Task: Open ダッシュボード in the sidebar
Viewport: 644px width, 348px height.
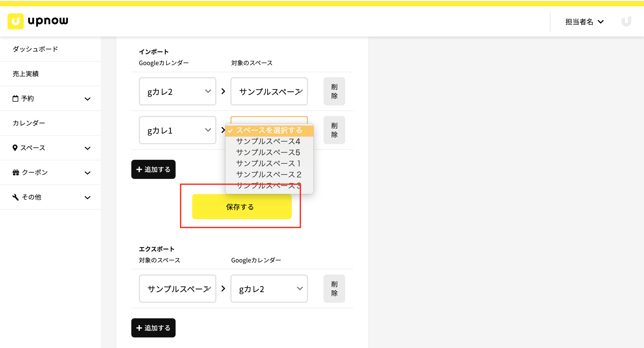Action: pyautogui.click(x=50, y=49)
